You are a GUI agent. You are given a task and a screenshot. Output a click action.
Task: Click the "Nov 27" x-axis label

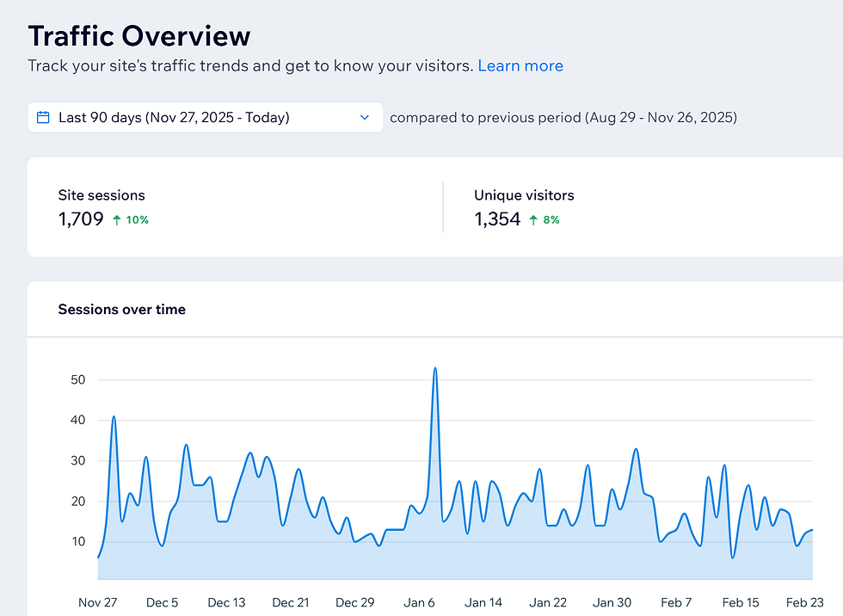click(97, 602)
